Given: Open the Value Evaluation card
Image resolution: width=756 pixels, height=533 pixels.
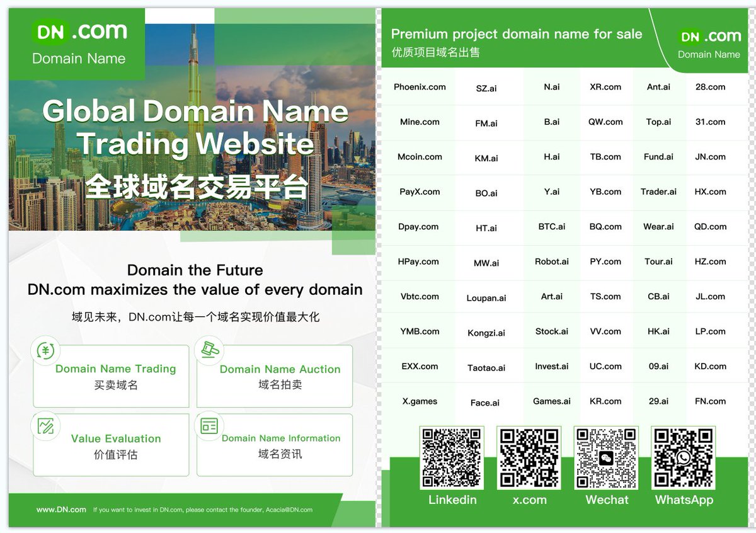Looking at the screenshot, I should (111, 445).
